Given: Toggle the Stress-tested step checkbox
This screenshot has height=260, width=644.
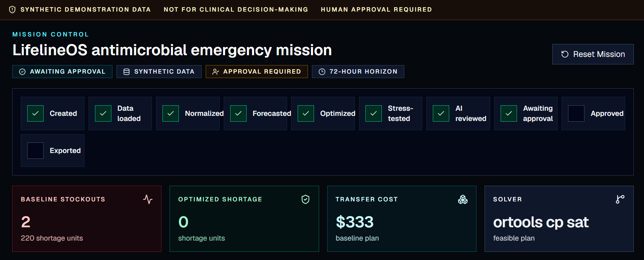Looking at the screenshot, I should point(374,113).
